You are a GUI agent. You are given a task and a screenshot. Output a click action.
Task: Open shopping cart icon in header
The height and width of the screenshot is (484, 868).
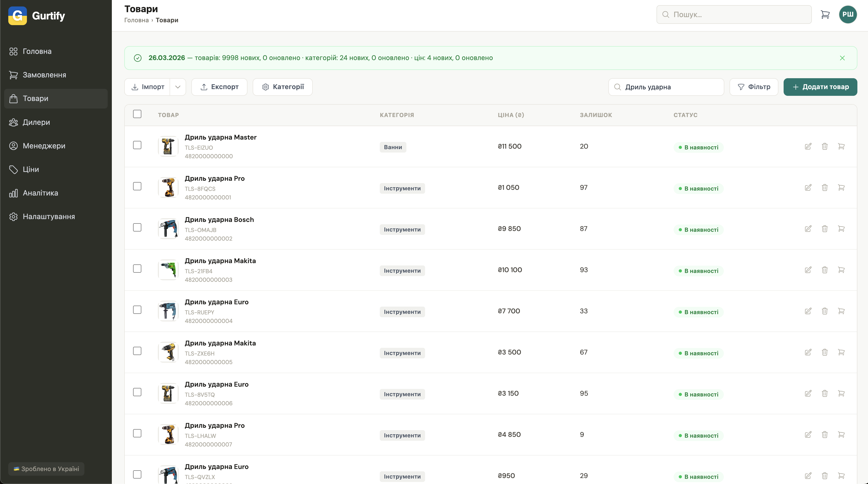[825, 15]
